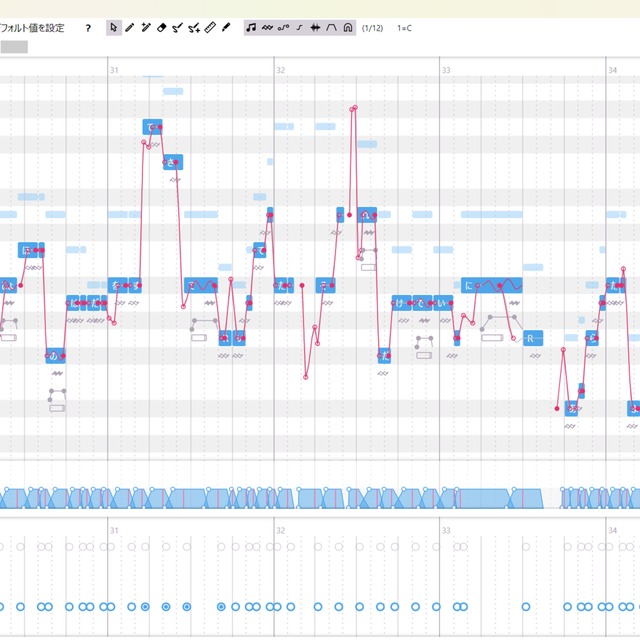Choose the pencil tool with sparkle
Viewport: 640px width, 640px height.
point(146,28)
